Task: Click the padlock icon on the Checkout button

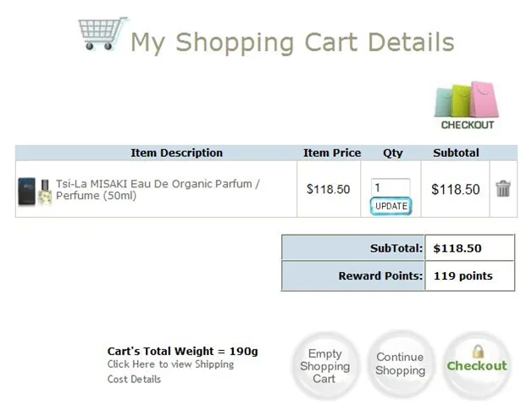Action: tap(478, 351)
